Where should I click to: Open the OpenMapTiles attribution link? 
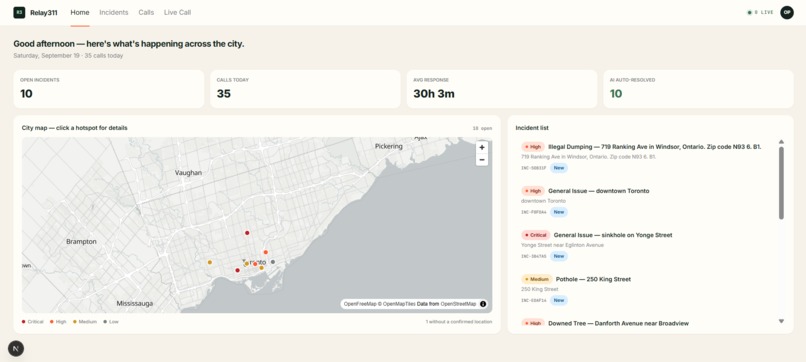point(399,304)
